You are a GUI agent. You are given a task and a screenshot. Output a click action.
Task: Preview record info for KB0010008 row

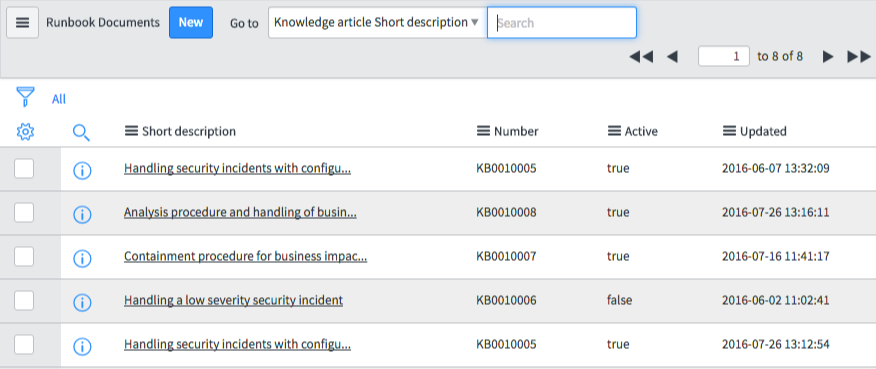(82, 215)
